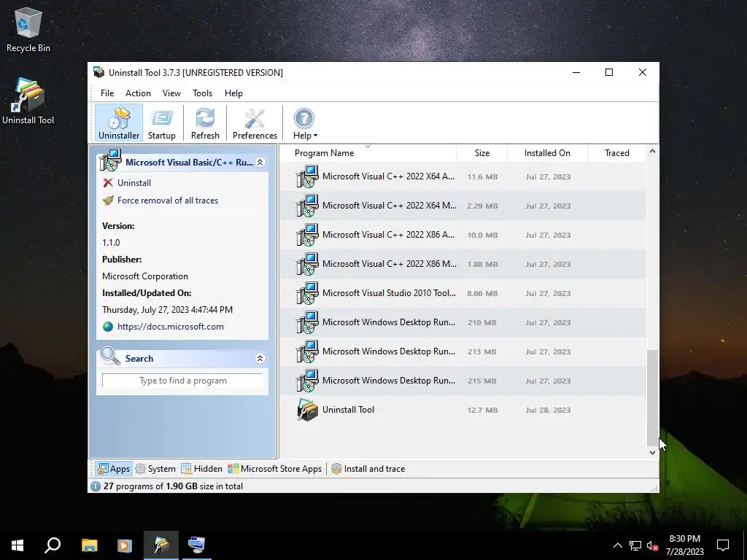
Task: Click the Help toolbar icon
Action: pos(303,119)
